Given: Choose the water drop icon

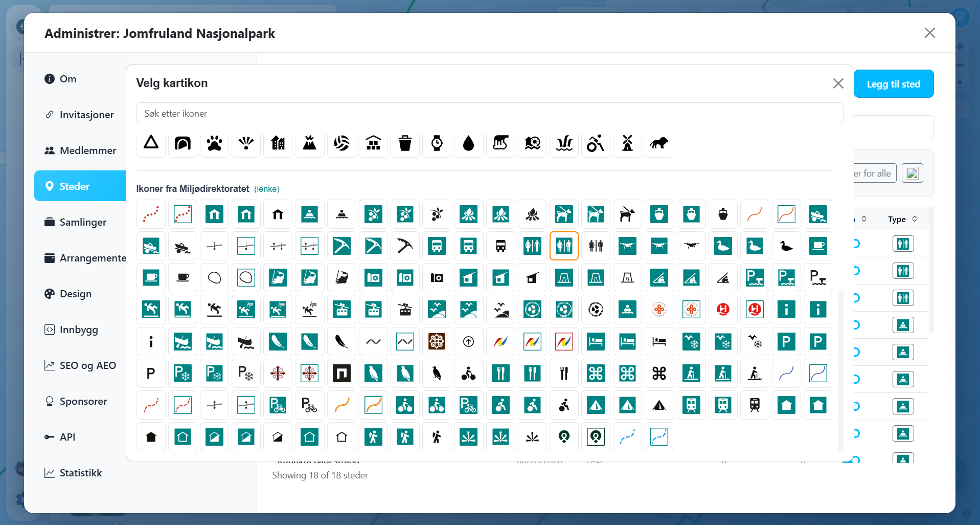Looking at the screenshot, I should (x=469, y=143).
